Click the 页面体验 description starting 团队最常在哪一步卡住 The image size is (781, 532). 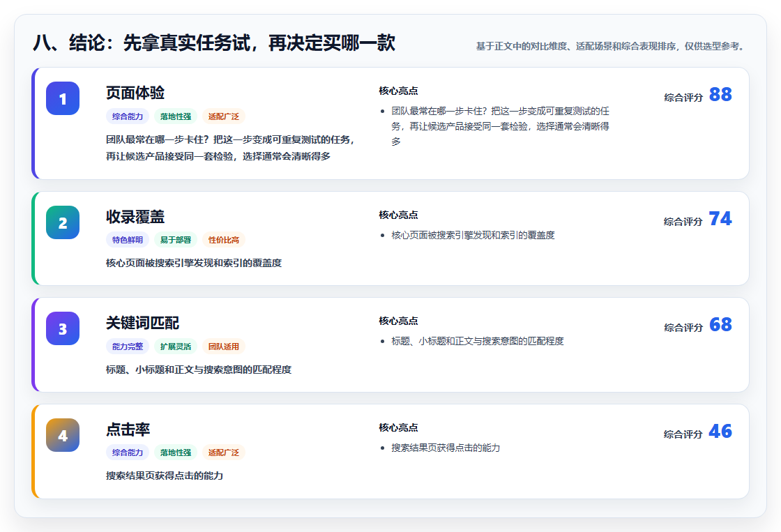[x=231, y=148]
